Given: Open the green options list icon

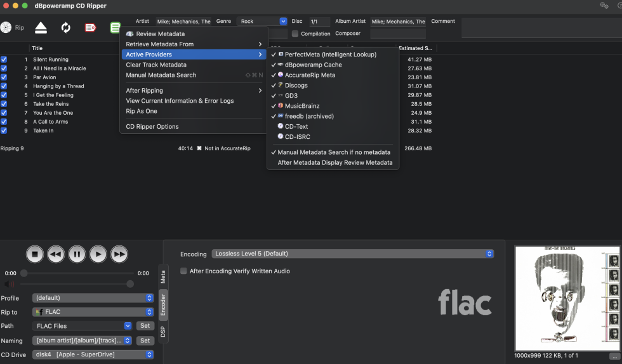Looking at the screenshot, I should pos(115,27).
